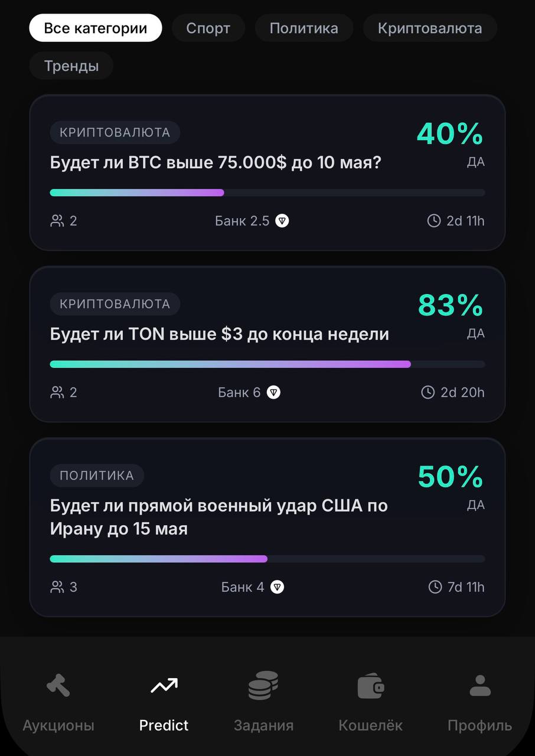Switch to the Спорт category
Screen dimensions: 535x756
click(208, 28)
